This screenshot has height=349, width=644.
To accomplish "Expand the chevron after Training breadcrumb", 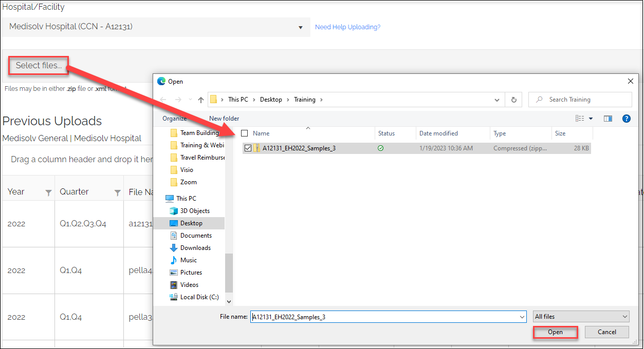I will click(x=321, y=100).
